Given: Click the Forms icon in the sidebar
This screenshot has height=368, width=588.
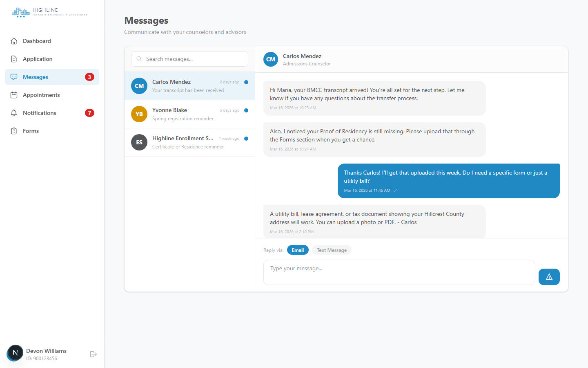Looking at the screenshot, I should 14,131.
